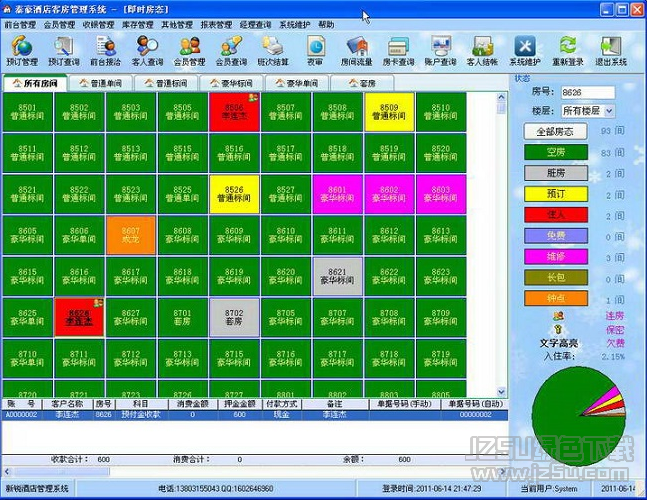Select red occupied room 8506
The image size is (647, 500).
[234, 112]
